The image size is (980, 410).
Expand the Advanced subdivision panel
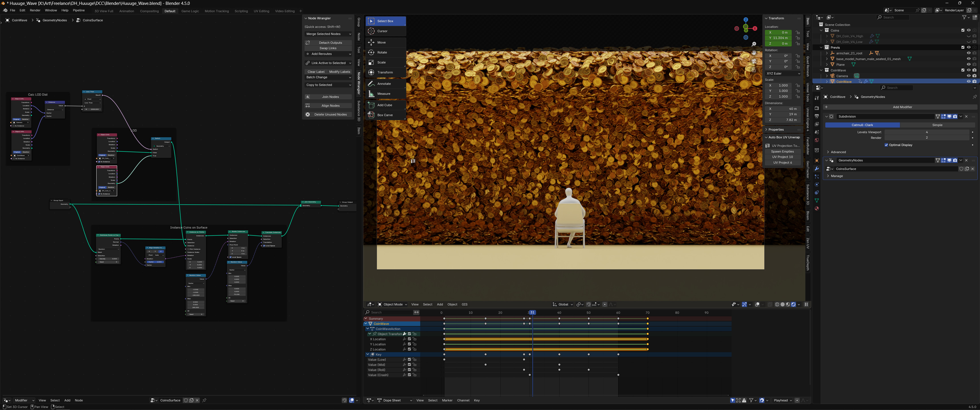tap(838, 152)
